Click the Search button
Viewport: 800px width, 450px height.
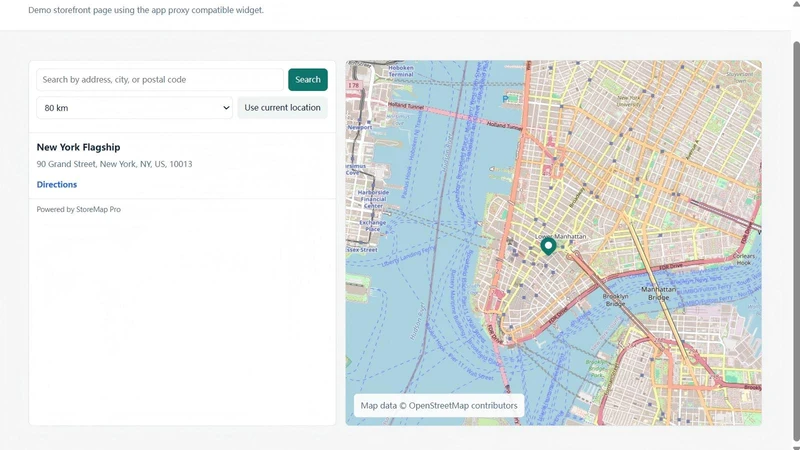(308, 80)
